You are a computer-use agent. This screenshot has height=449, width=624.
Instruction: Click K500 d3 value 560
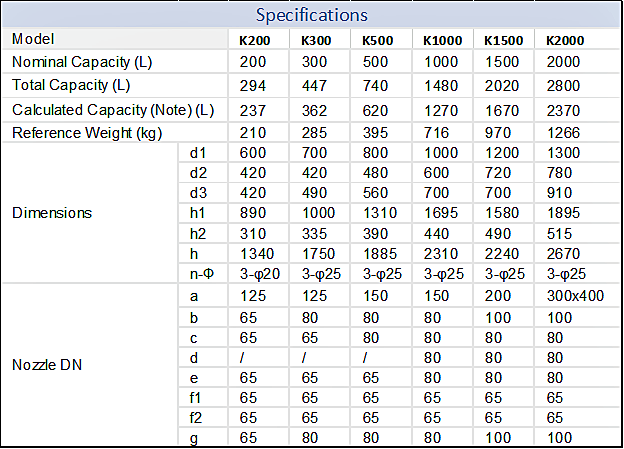click(x=375, y=193)
